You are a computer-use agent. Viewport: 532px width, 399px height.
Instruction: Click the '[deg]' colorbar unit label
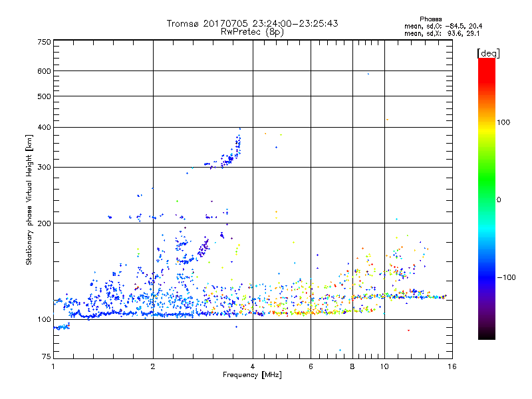488,54
